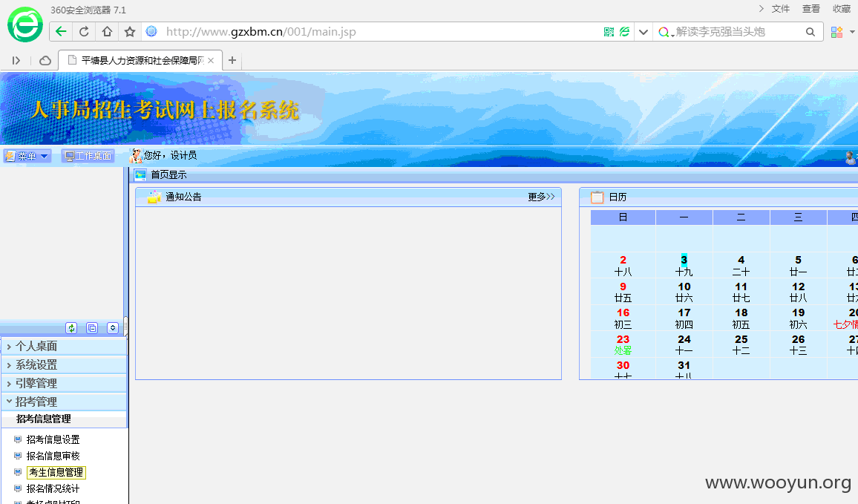
Task: Open the QR code icon in address bar
Action: pyautogui.click(x=609, y=32)
